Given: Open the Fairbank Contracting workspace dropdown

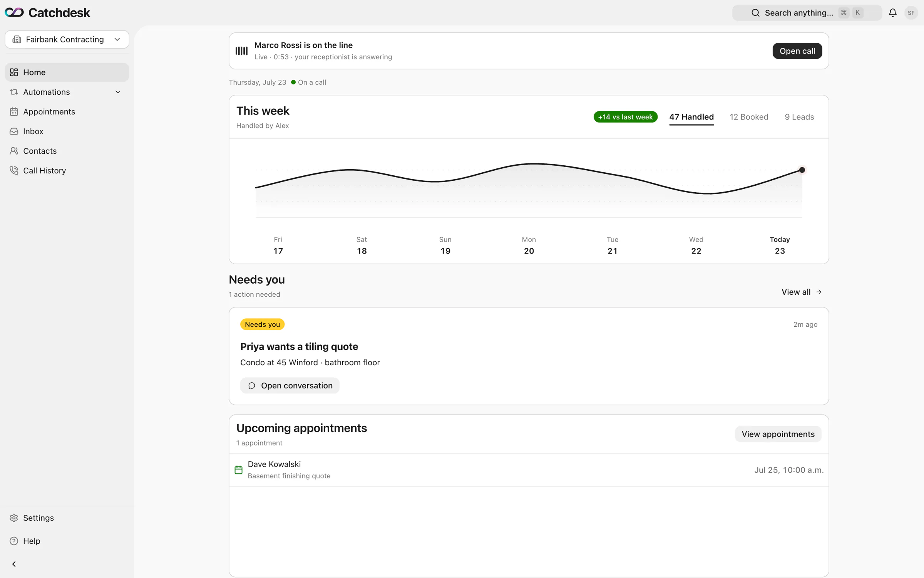Looking at the screenshot, I should click(x=67, y=39).
